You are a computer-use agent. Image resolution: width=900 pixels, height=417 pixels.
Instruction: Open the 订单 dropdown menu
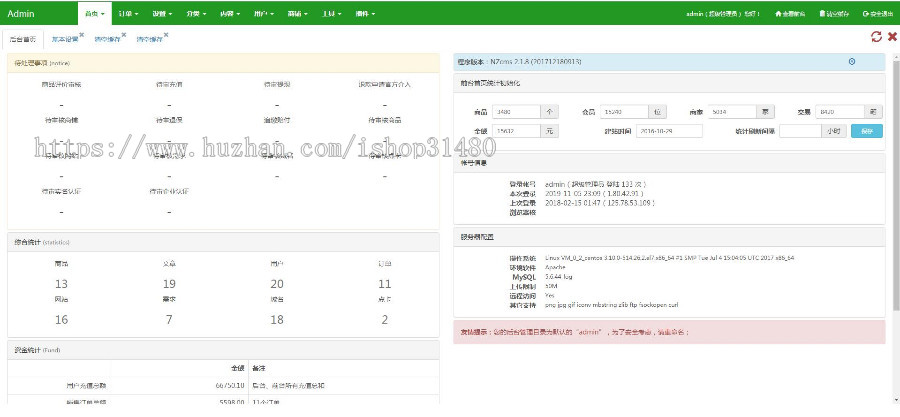[129, 13]
